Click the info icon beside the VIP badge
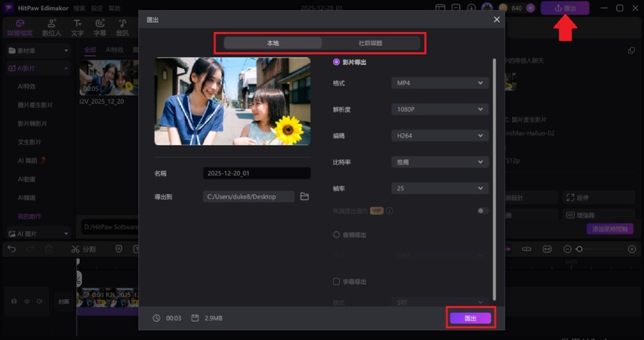Screen dimensions: 644x340 pos(390,211)
